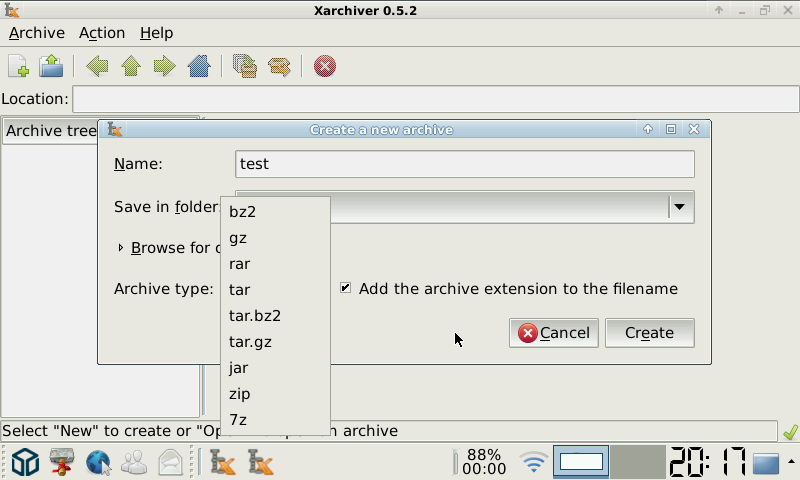Choose tar.gz archive type
This screenshot has width=800, height=480.
point(275,342)
